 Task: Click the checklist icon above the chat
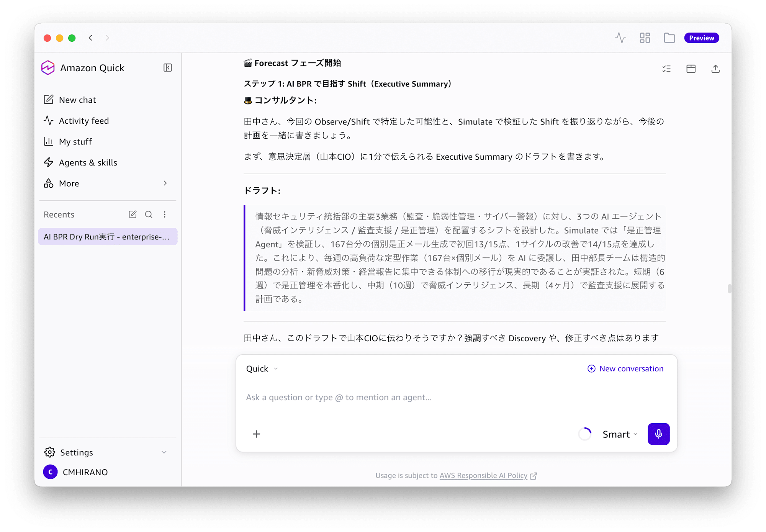coord(666,69)
